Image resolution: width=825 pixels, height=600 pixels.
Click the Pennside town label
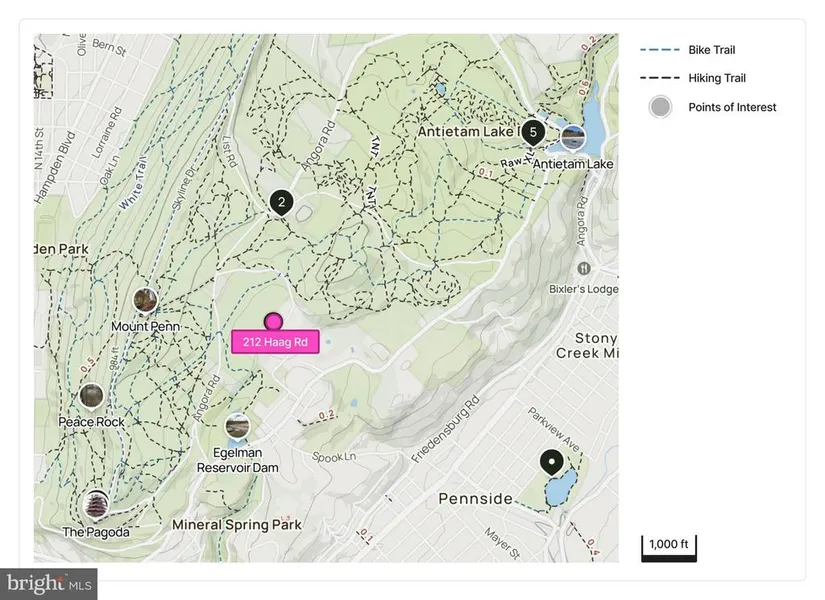point(475,498)
